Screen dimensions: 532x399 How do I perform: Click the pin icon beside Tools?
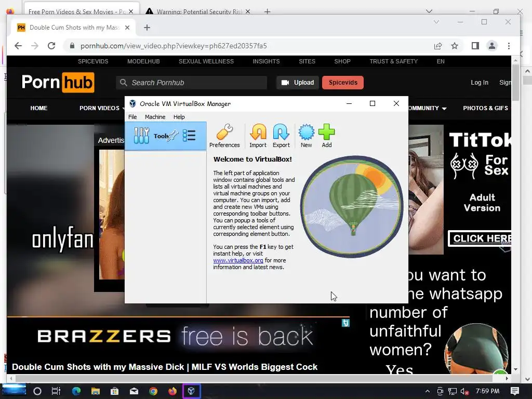tap(172, 136)
